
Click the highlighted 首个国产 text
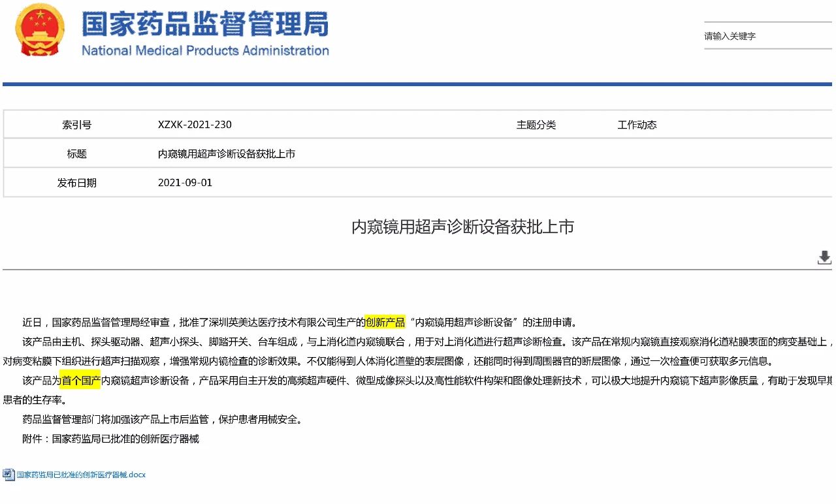coord(81,381)
